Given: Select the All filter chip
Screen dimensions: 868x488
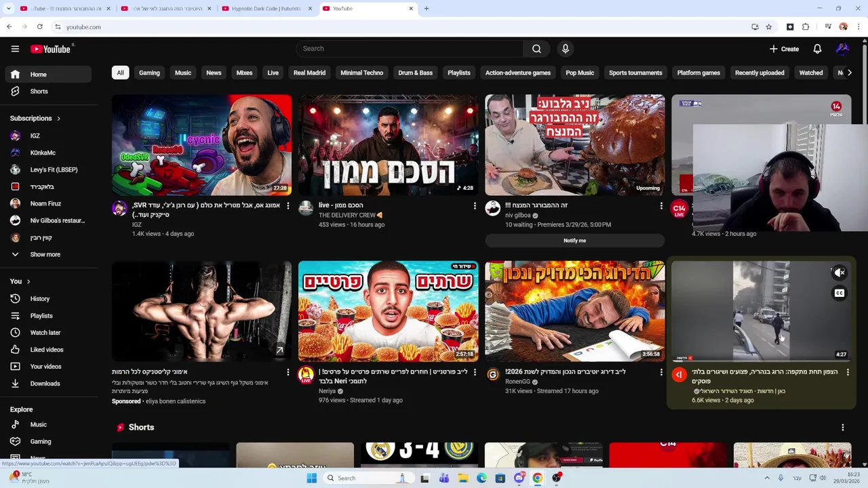Looking at the screenshot, I should click(120, 73).
